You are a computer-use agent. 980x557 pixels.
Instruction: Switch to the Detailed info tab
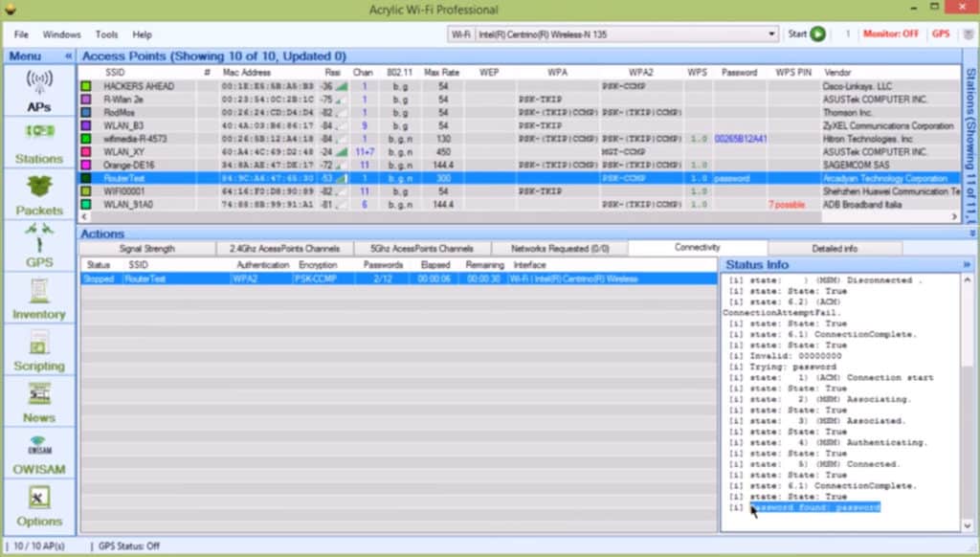[x=835, y=249]
